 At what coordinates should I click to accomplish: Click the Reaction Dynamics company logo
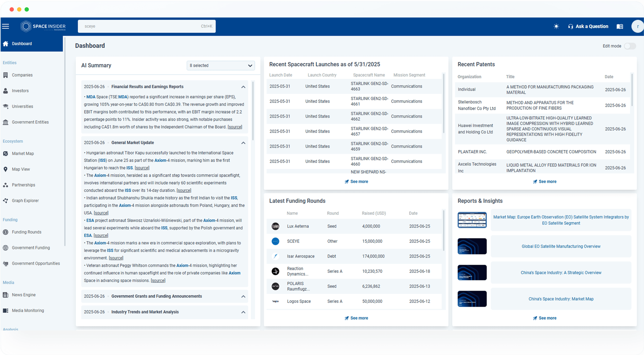click(275, 271)
